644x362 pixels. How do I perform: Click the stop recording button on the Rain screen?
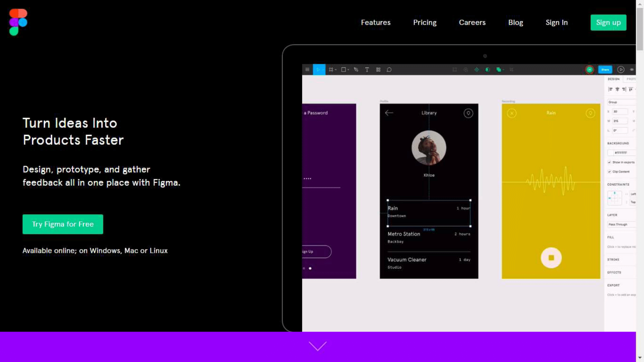[551, 258]
